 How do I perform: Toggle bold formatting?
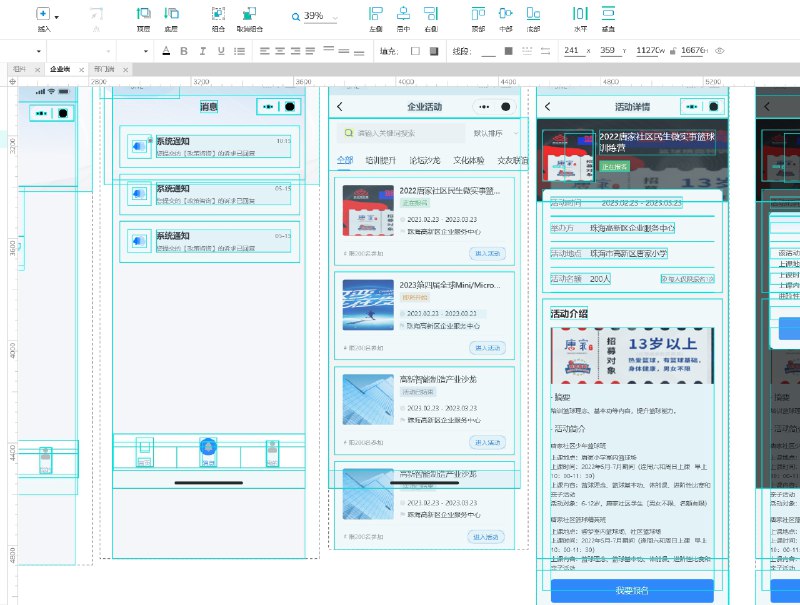click(184, 51)
